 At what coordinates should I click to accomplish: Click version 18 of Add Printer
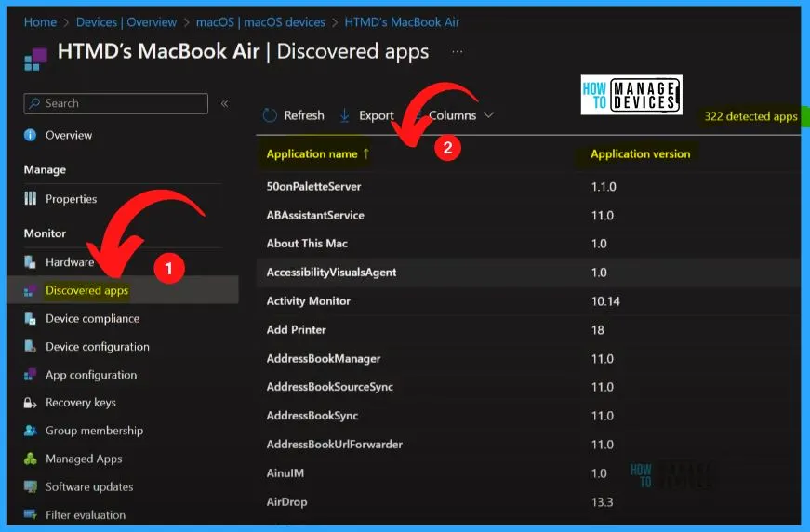pyautogui.click(x=598, y=330)
